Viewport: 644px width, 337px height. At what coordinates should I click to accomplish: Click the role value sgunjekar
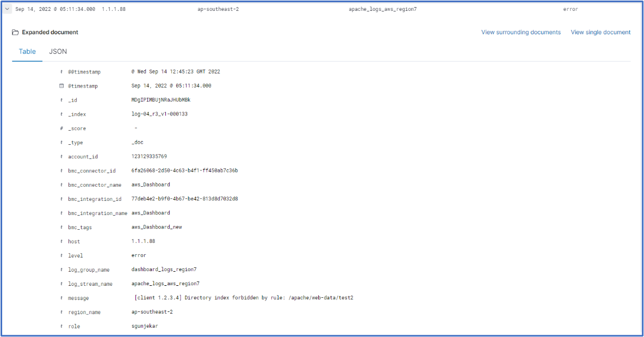145,326
